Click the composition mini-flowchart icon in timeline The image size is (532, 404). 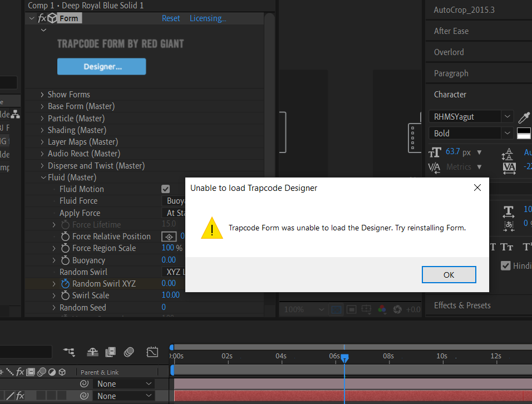click(x=70, y=352)
